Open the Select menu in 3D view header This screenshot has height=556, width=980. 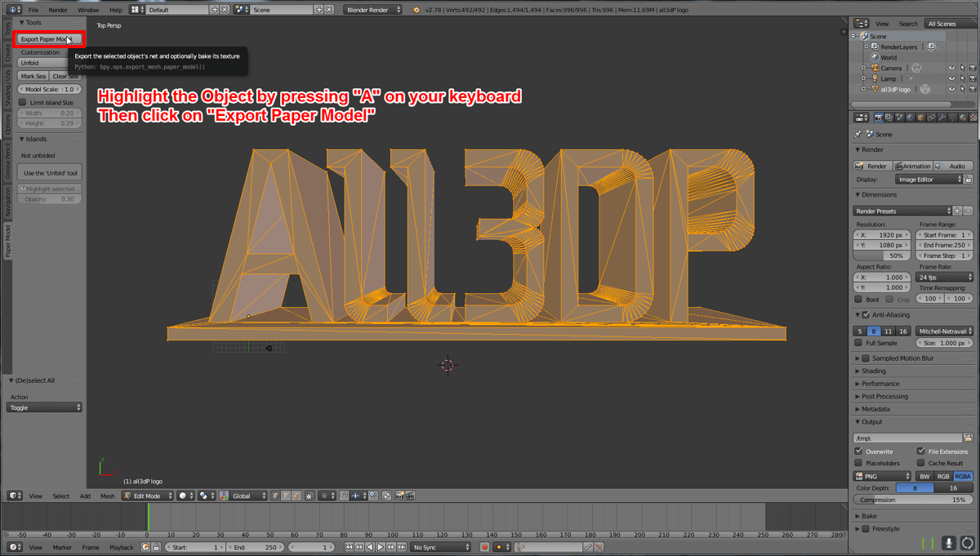[61, 496]
